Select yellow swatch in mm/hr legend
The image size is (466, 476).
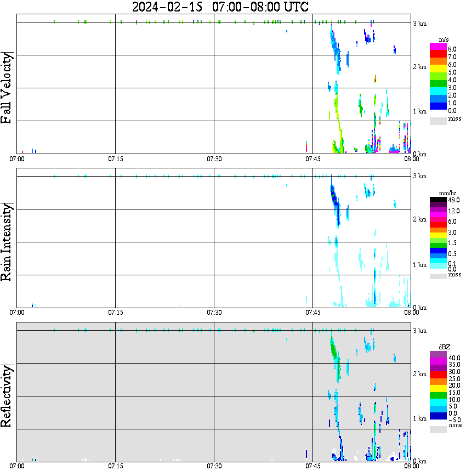click(x=438, y=235)
